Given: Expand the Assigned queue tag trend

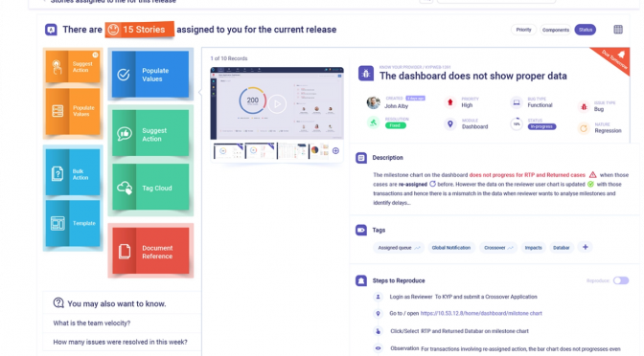Looking at the screenshot, I should (418, 248).
